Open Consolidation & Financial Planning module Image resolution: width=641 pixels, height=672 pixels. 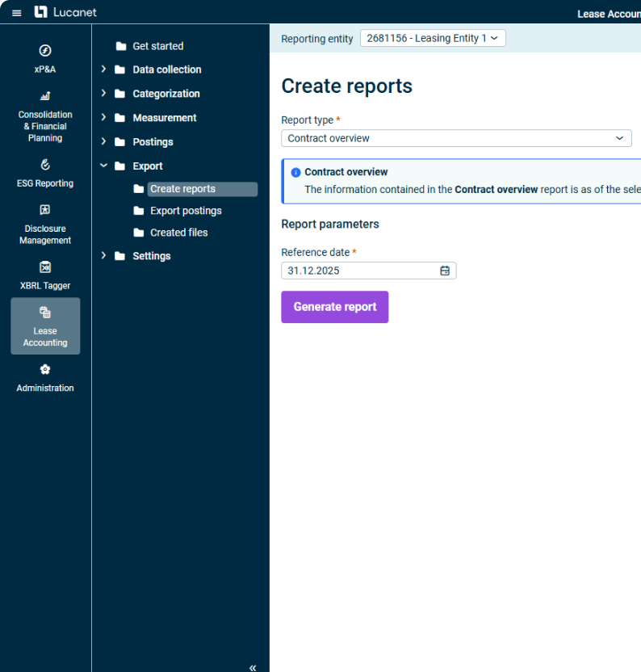[45, 117]
